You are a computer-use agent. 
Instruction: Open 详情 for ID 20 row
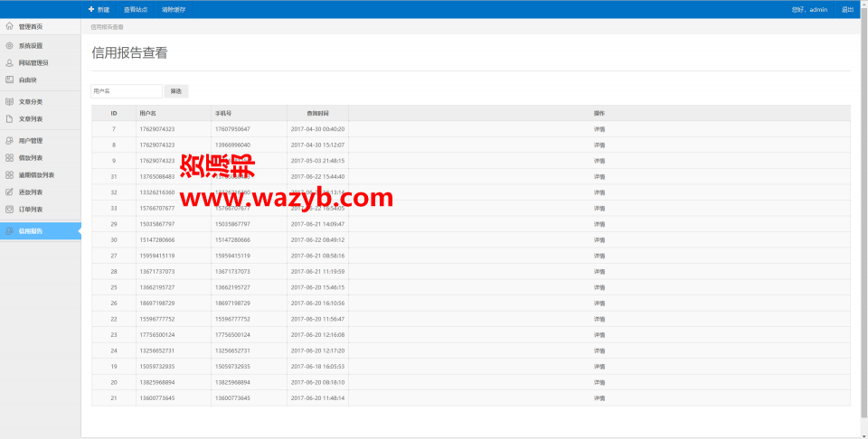point(599,382)
